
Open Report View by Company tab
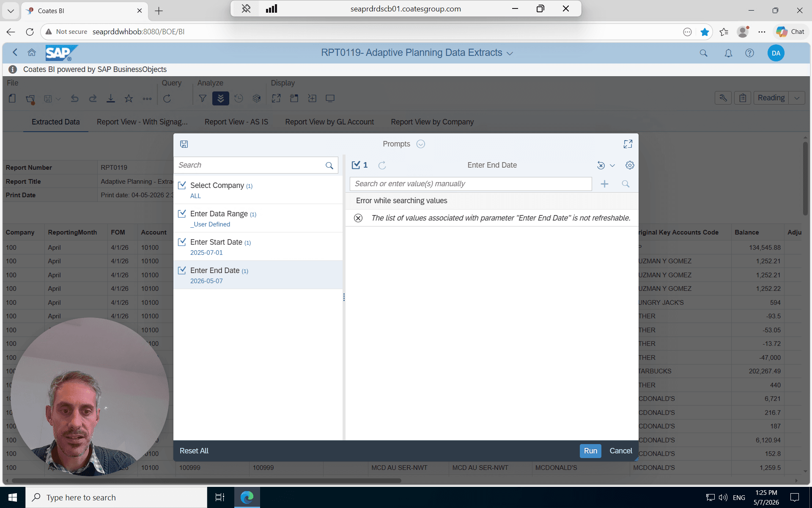(x=432, y=122)
